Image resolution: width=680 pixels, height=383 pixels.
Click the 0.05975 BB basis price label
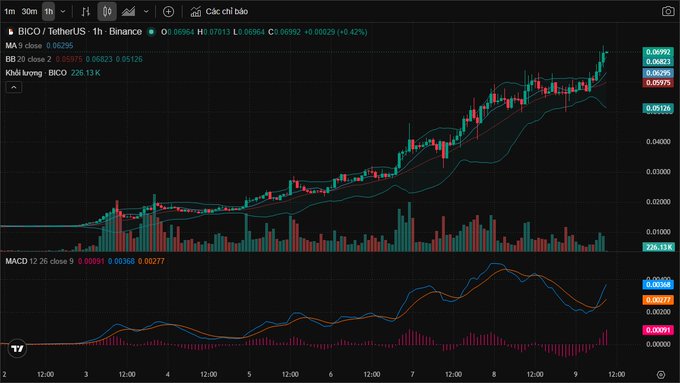(x=658, y=82)
